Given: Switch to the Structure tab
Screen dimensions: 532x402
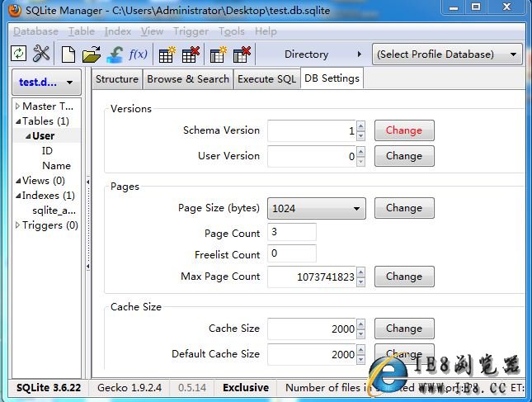Looking at the screenshot, I should [x=117, y=79].
